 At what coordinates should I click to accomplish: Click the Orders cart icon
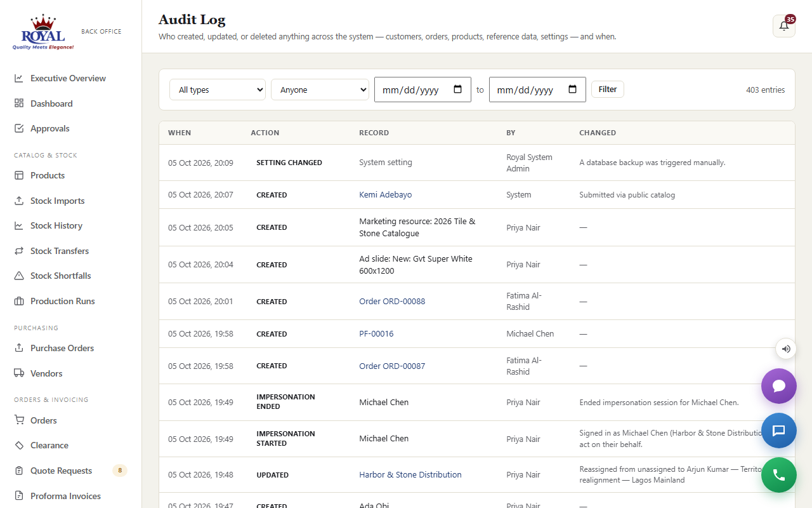[19, 420]
